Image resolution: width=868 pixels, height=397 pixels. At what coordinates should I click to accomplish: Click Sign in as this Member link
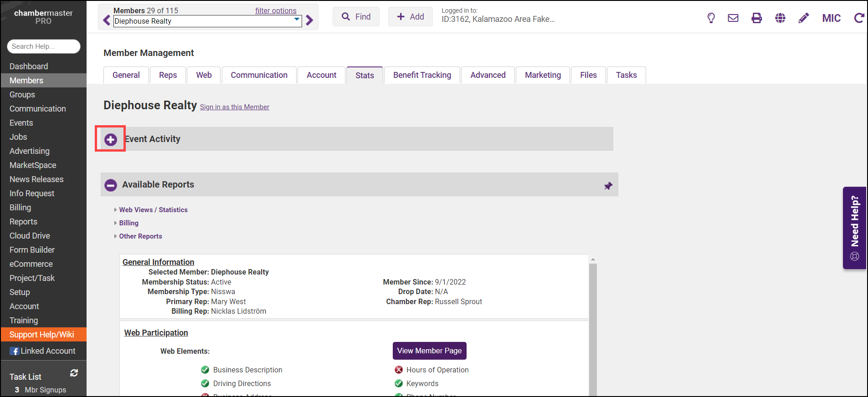pyautogui.click(x=234, y=107)
